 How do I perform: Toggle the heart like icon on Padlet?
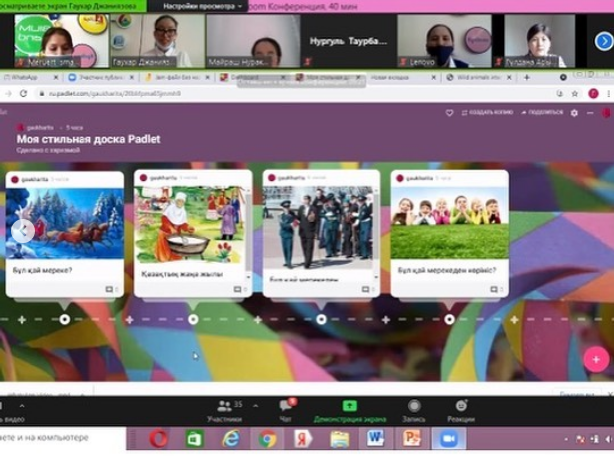coord(450,113)
